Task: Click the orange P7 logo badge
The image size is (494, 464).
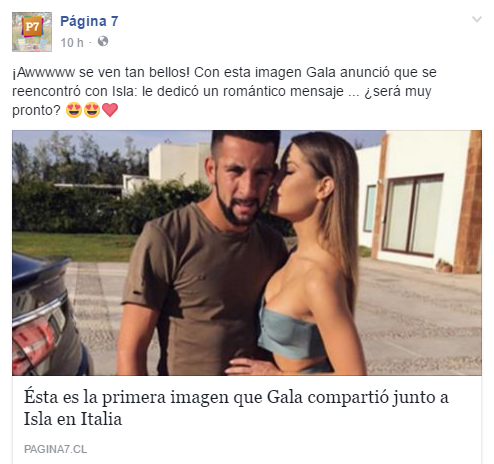Action: tap(32, 27)
